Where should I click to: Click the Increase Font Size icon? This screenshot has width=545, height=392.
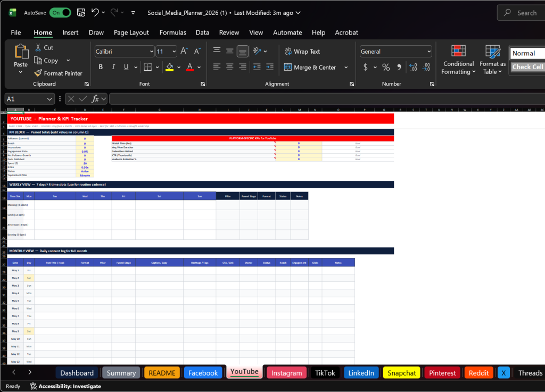pos(184,52)
